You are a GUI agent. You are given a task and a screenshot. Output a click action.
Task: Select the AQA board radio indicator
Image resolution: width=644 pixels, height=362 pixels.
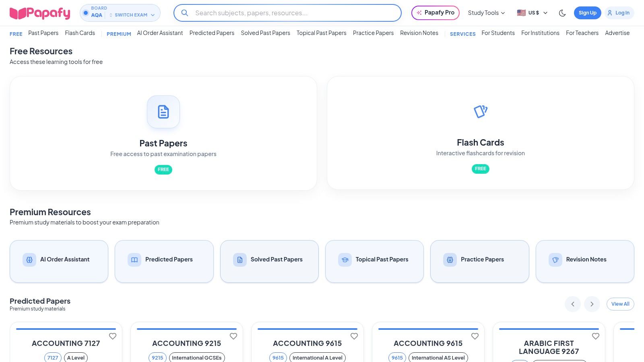coord(86,13)
